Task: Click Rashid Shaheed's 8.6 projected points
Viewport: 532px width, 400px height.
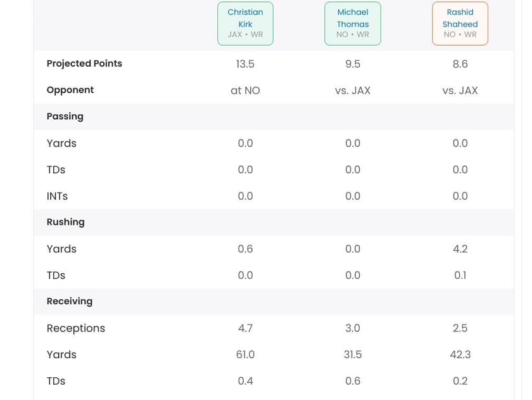Action: pos(460,64)
